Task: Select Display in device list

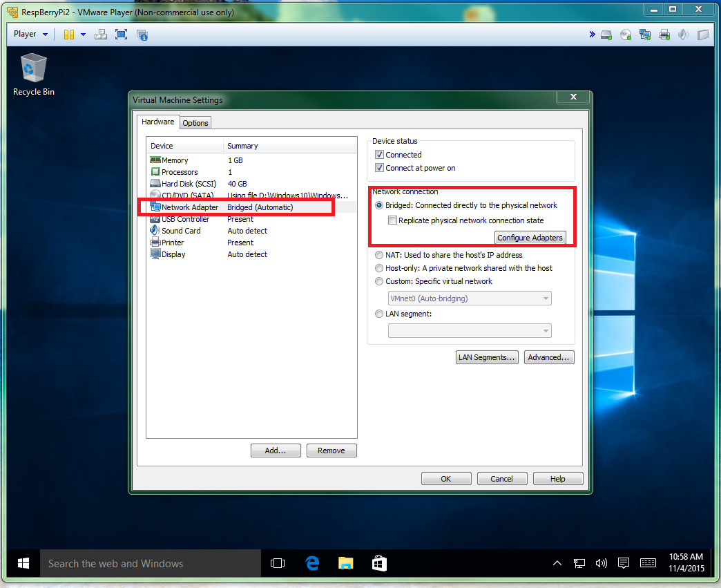Action: coord(251,254)
